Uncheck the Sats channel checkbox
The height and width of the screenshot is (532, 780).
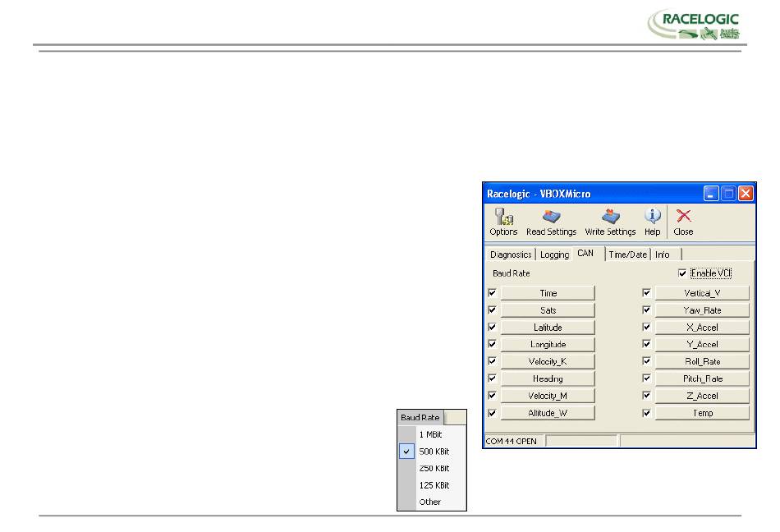pos(492,310)
